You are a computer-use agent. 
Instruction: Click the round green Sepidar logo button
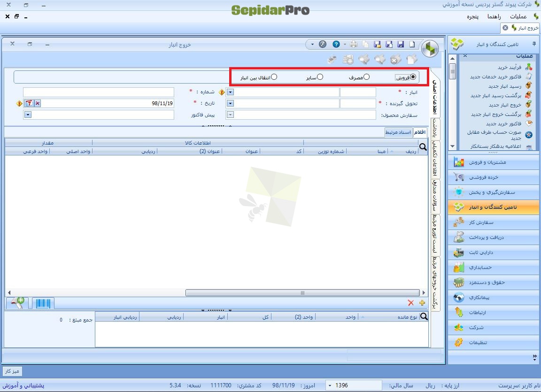[430, 49]
